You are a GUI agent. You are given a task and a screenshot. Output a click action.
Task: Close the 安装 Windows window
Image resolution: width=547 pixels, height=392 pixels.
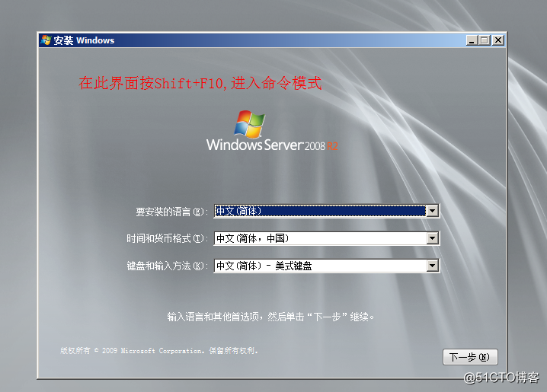pyautogui.click(x=498, y=40)
